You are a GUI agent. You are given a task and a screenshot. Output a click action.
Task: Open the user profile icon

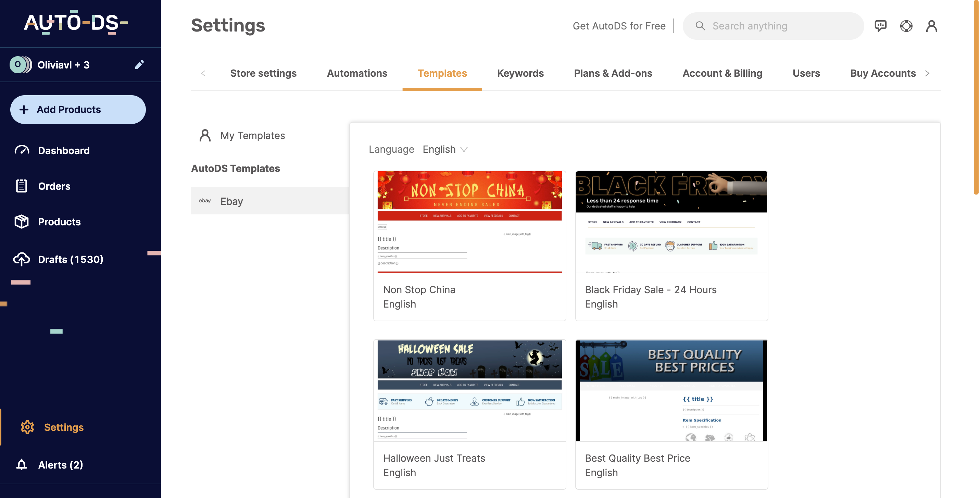(932, 26)
